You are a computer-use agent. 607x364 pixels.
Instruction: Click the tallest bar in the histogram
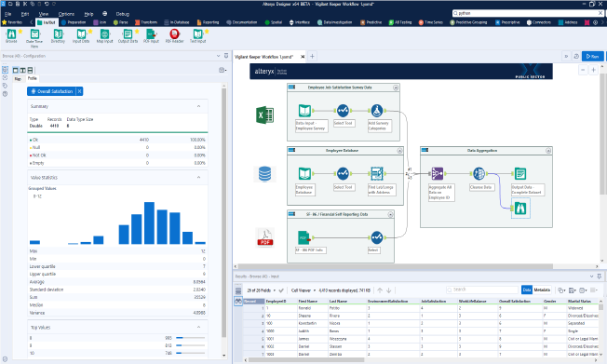[149, 223]
